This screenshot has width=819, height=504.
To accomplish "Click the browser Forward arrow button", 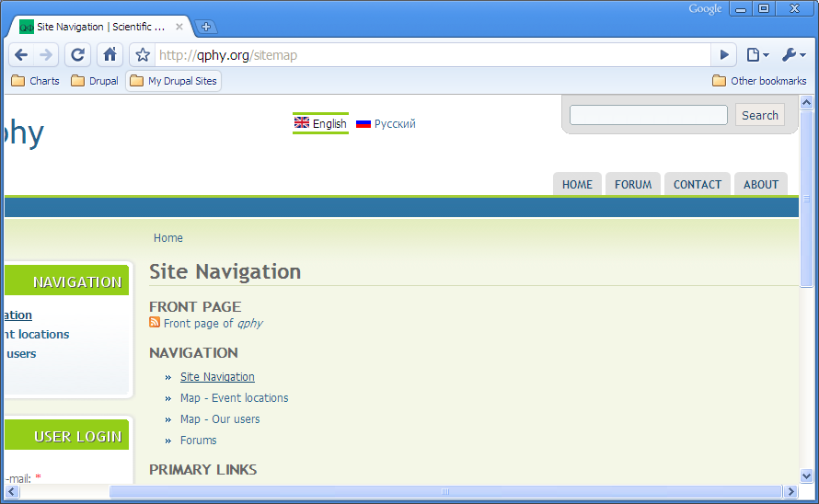I will point(46,55).
